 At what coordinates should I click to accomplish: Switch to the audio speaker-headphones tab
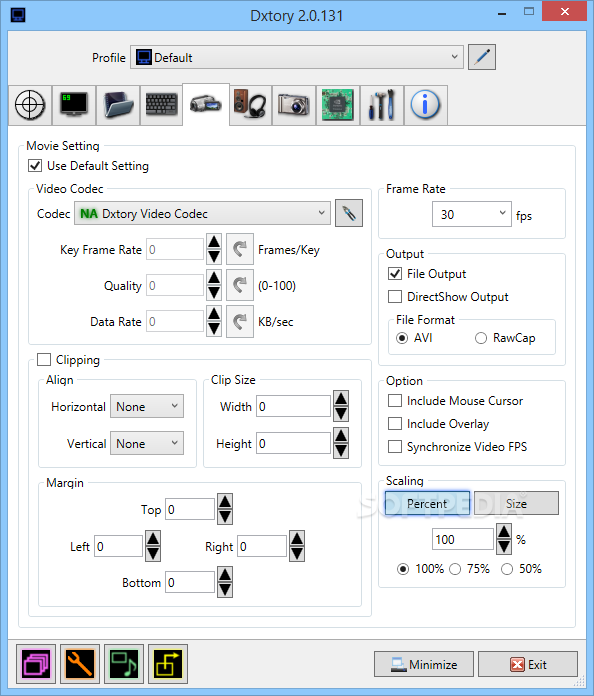250,105
